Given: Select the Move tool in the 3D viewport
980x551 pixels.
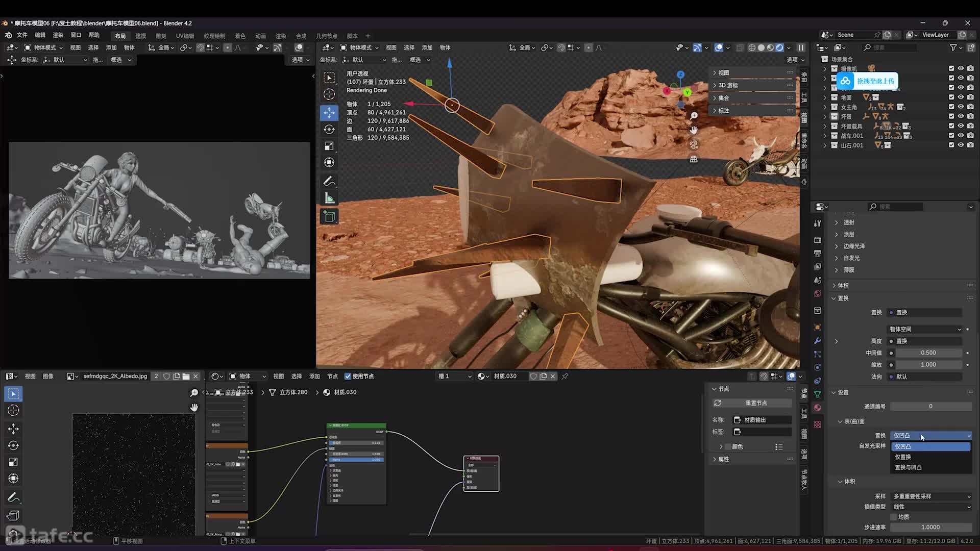Looking at the screenshot, I should (329, 113).
